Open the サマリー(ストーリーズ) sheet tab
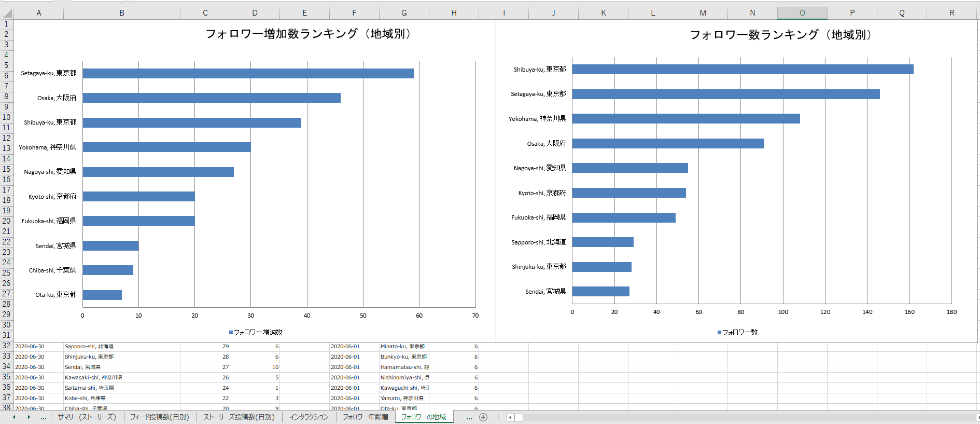Viewport: 980px width, 424px height. coord(87,417)
